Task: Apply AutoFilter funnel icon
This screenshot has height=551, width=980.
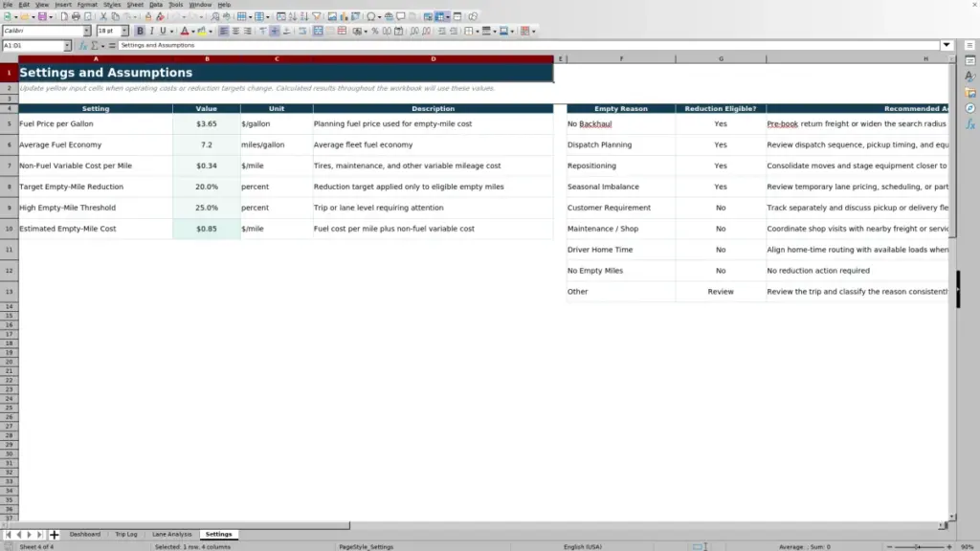Action: [x=317, y=16]
